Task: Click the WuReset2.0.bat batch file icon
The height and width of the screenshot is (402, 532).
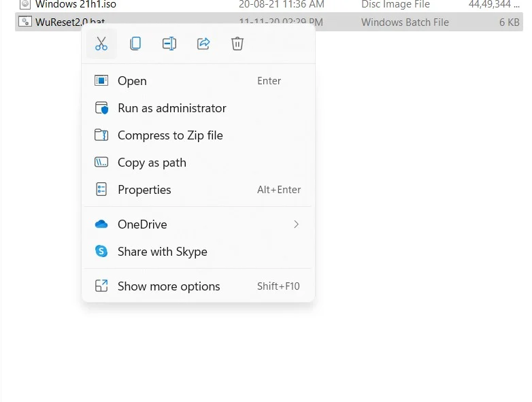Action: [x=25, y=22]
